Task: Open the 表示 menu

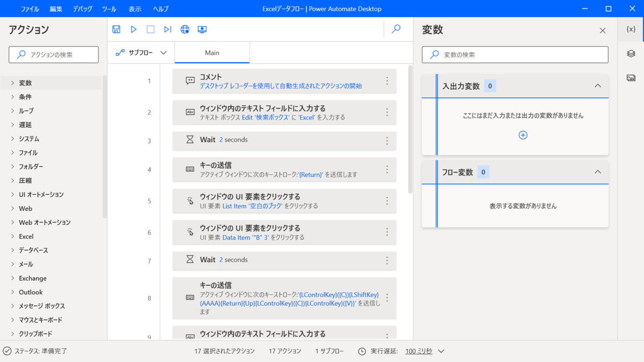Action: pos(135,9)
